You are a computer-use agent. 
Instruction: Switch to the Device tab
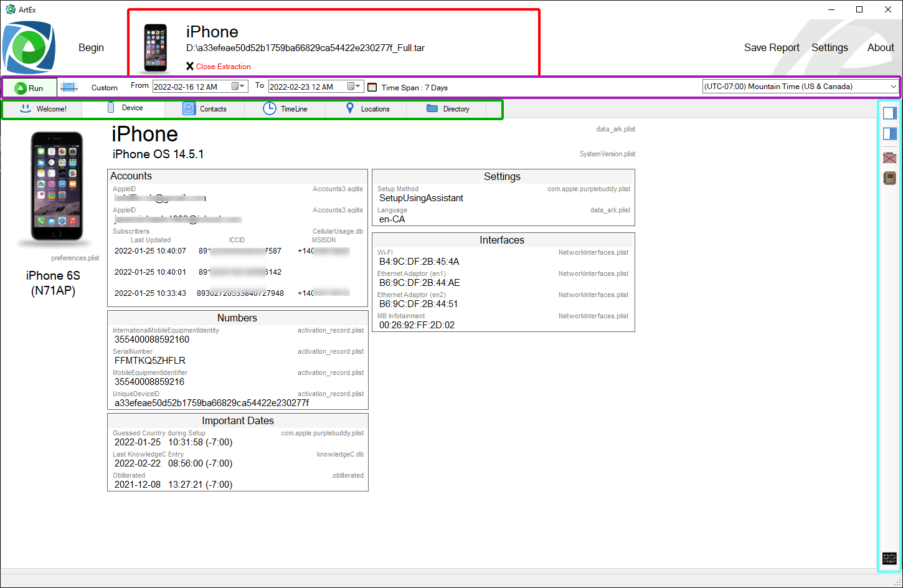point(123,108)
